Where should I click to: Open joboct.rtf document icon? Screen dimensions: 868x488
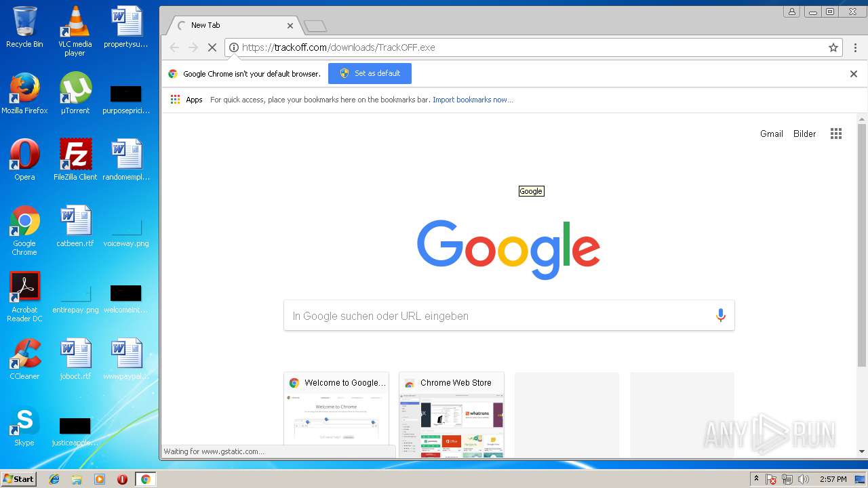(x=75, y=359)
